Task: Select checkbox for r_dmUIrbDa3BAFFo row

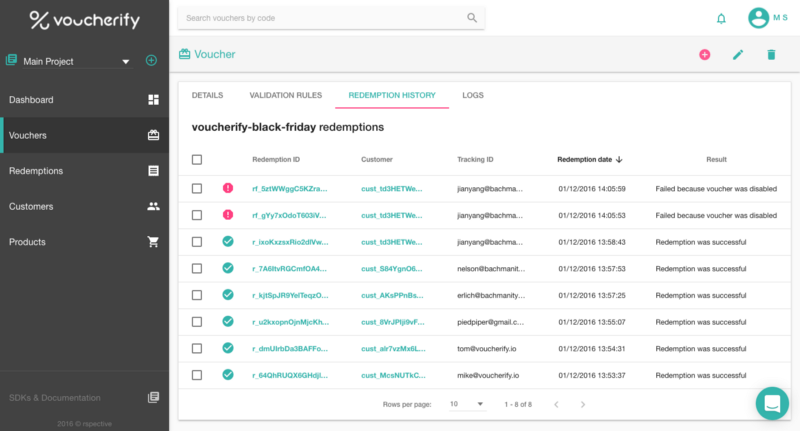Action: click(197, 348)
